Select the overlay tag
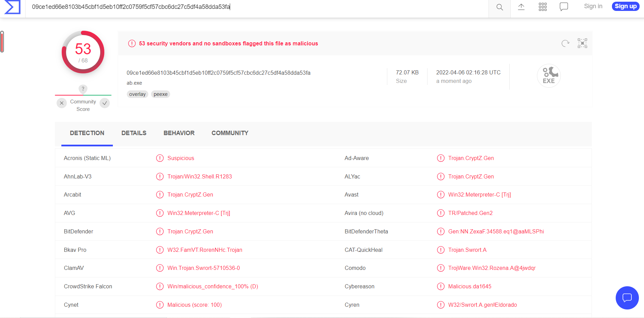 click(x=137, y=95)
